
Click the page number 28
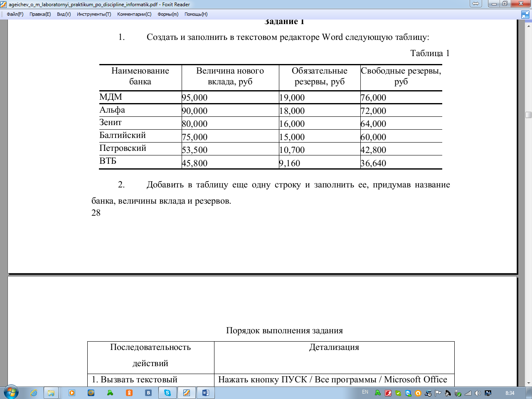pos(96,213)
